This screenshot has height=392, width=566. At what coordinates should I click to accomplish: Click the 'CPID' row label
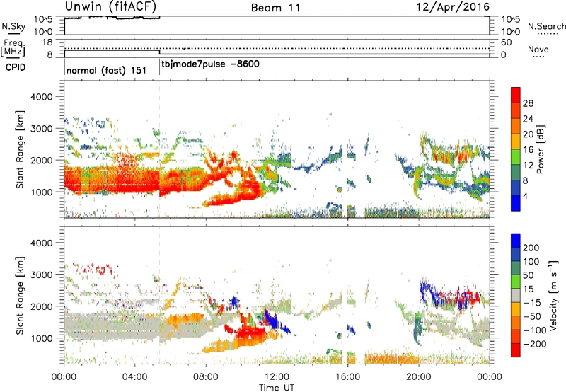click(x=16, y=67)
